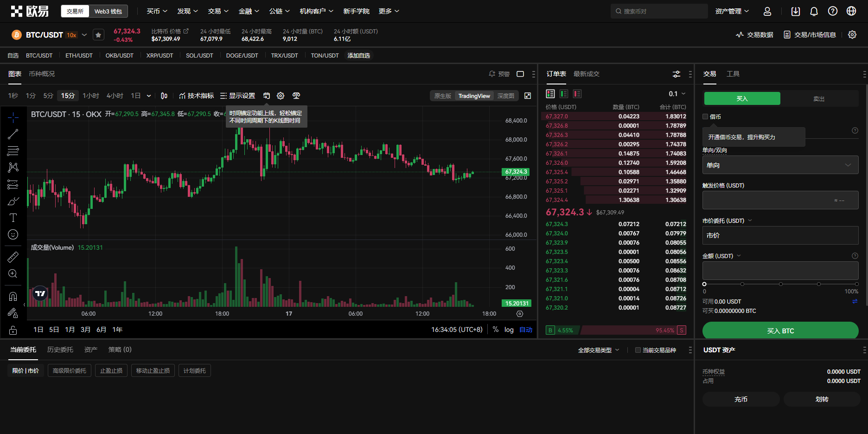Toggle magnet mode for drawings
Image resolution: width=868 pixels, height=434 pixels.
(13, 296)
